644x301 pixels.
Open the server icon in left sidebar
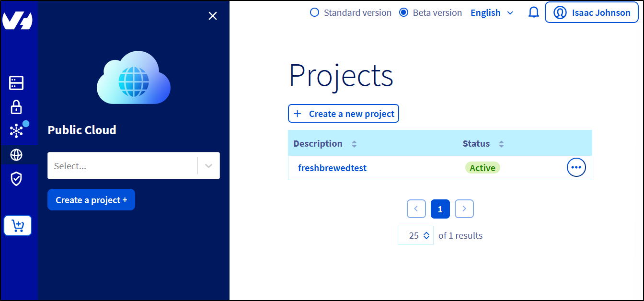[x=16, y=83]
